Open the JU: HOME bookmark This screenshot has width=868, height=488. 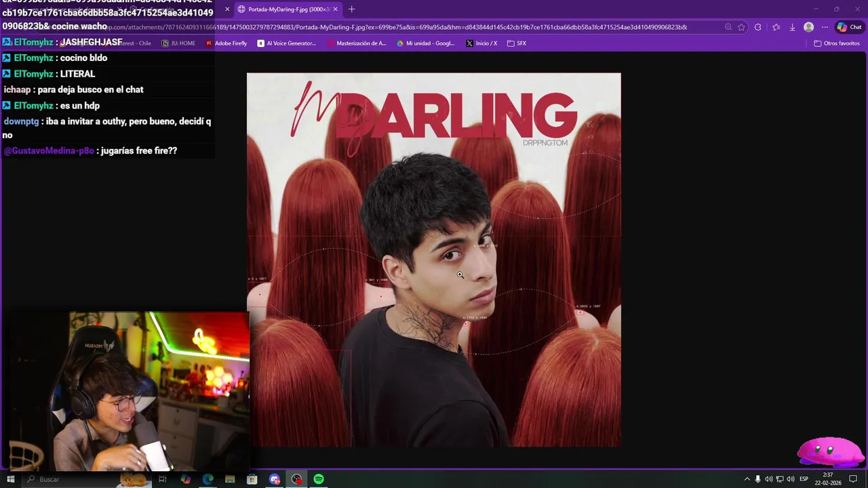coord(179,43)
